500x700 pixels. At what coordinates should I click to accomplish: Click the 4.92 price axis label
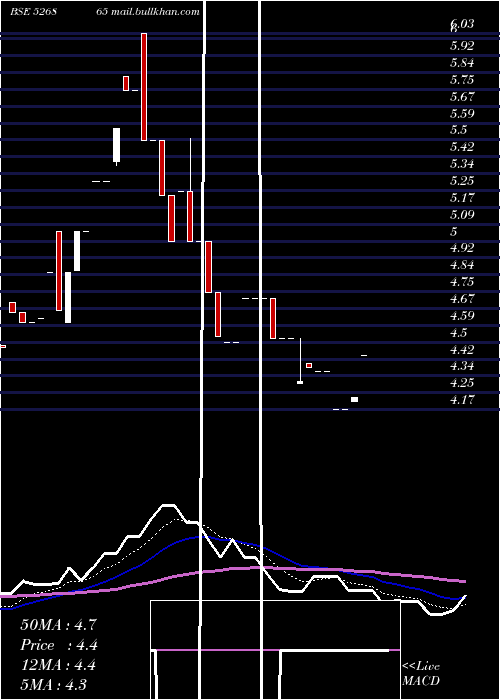(x=462, y=248)
